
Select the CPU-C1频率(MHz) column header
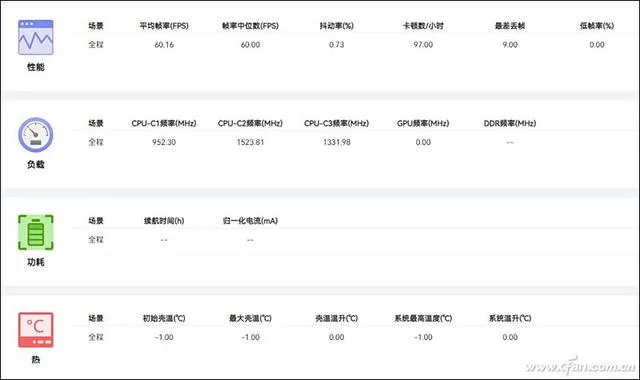coord(164,123)
